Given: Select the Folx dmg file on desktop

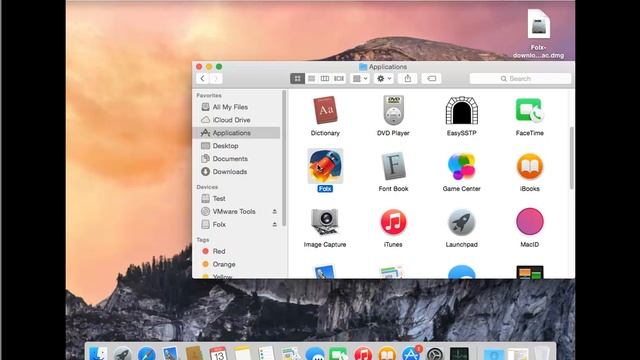Looking at the screenshot, I should pos(538,24).
